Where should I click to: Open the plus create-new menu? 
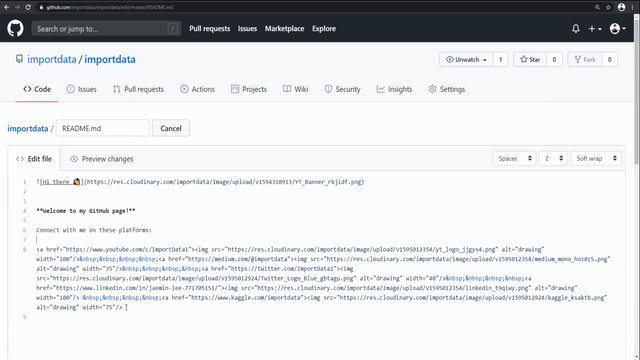coord(595,29)
